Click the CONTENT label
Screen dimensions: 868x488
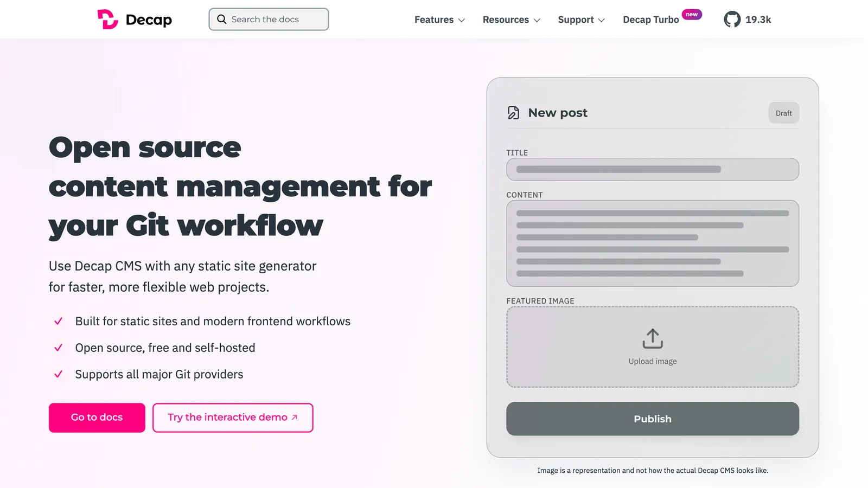pyautogui.click(x=525, y=195)
